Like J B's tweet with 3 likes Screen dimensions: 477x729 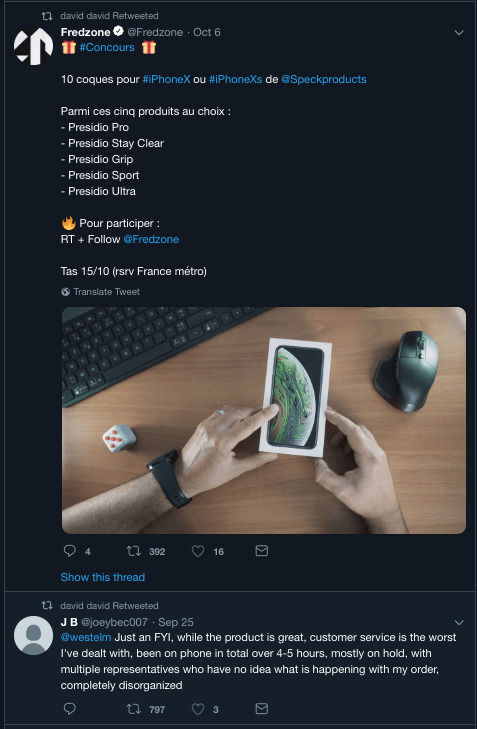[x=198, y=709]
